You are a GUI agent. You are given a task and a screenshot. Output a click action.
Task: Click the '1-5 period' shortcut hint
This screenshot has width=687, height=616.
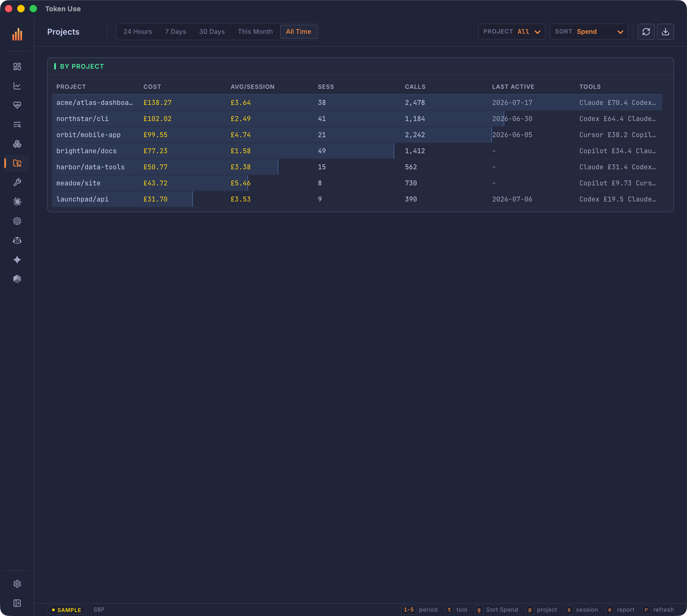click(x=419, y=610)
